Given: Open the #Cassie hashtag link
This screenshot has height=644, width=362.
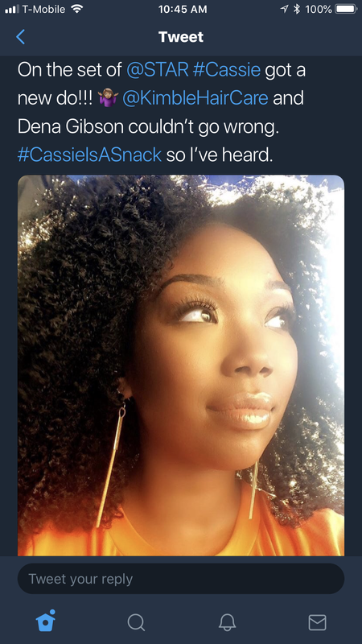Looking at the screenshot, I should click(227, 70).
